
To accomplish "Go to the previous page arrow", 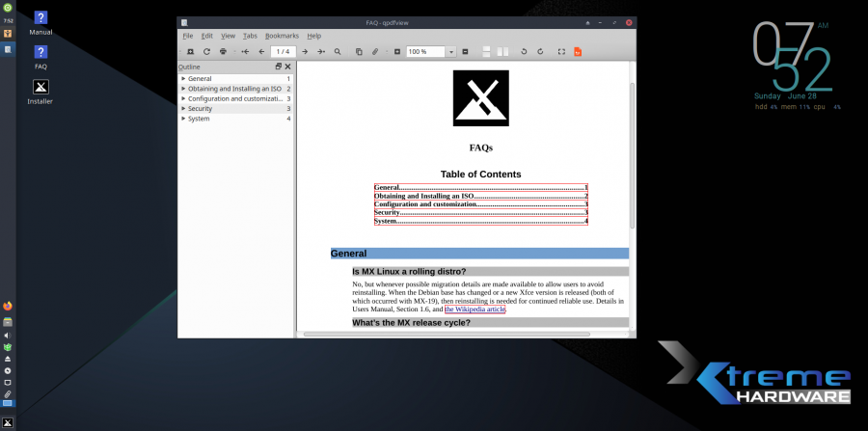I will [261, 51].
